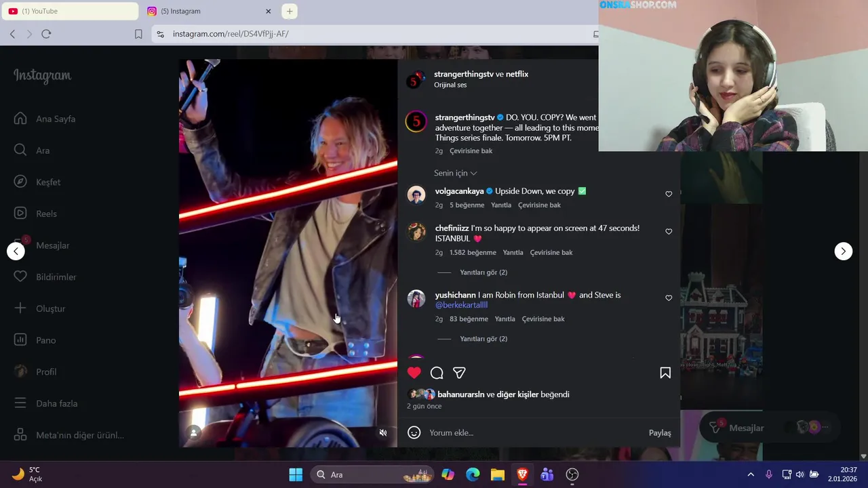Open Brave browser on the taskbar
868x488 pixels.
pyautogui.click(x=522, y=474)
